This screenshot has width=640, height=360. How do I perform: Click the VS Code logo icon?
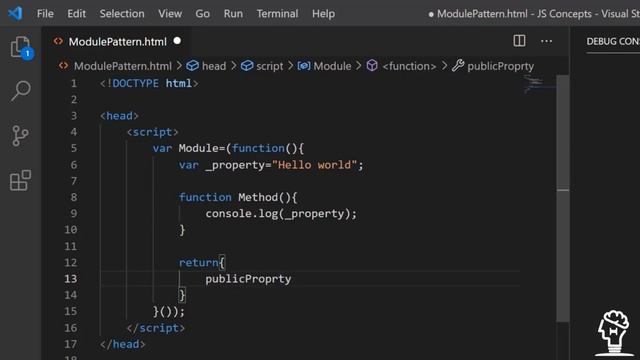pyautogui.click(x=15, y=13)
